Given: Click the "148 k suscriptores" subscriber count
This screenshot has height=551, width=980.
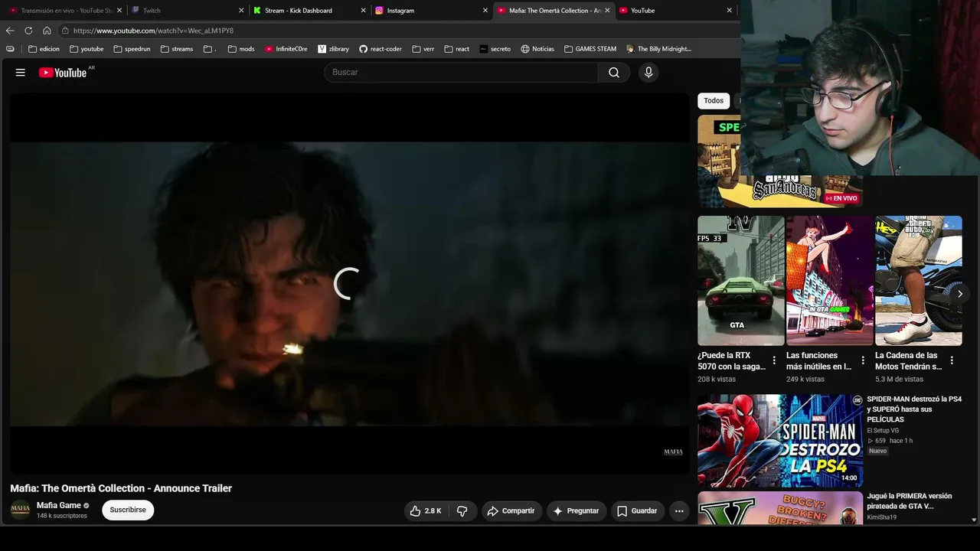Looking at the screenshot, I should click(62, 517).
